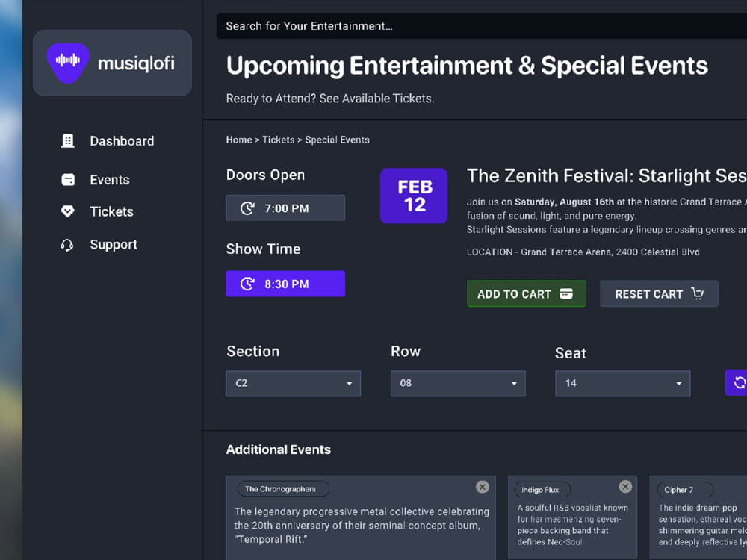Click The Chronographers card description
The height and width of the screenshot is (560, 747).
click(x=362, y=525)
